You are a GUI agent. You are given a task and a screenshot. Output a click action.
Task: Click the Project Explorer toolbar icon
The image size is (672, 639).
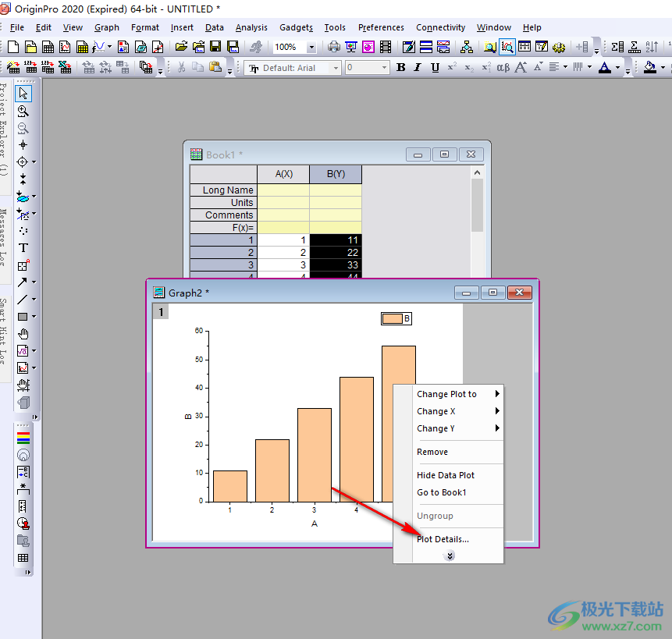490,47
